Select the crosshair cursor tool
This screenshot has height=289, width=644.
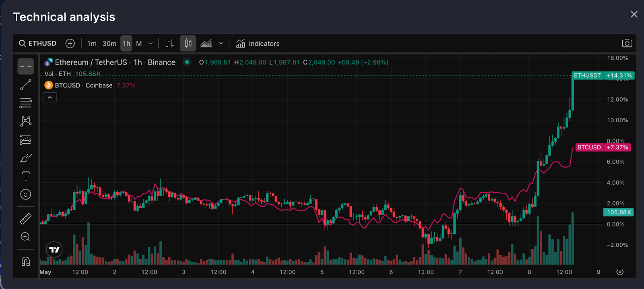point(26,67)
